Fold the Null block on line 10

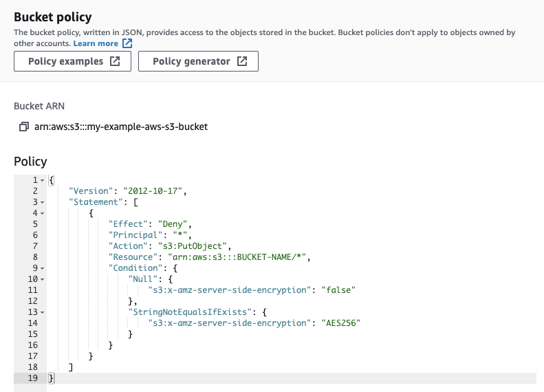click(42, 279)
